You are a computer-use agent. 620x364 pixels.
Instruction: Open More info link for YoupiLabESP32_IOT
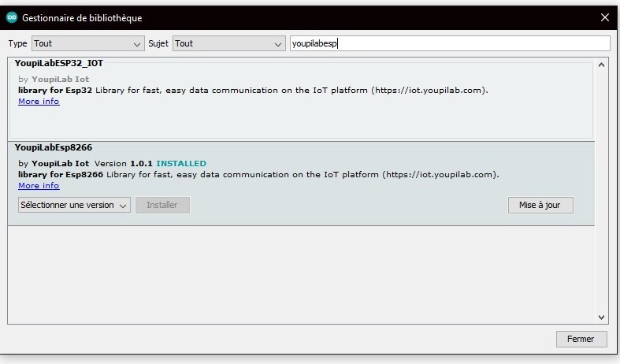pos(39,102)
